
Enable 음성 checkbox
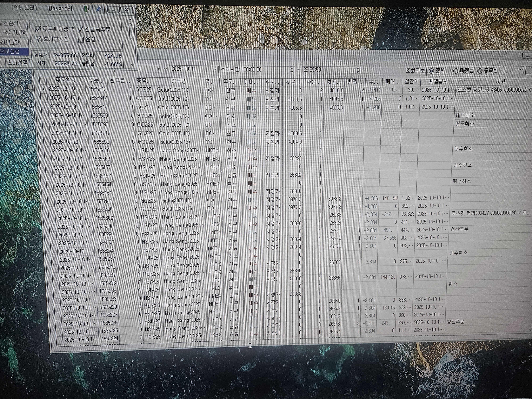(x=81, y=40)
